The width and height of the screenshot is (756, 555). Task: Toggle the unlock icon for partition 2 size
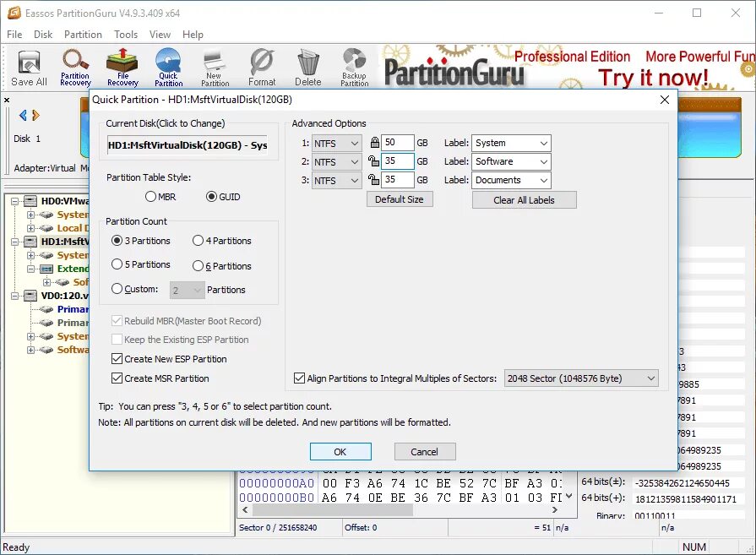[x=373, y=161]
